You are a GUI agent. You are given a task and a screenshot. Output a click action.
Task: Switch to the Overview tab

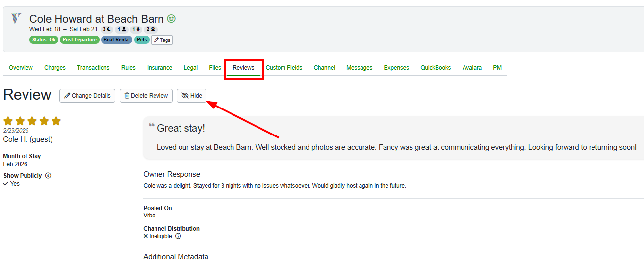tap(21, 68)
